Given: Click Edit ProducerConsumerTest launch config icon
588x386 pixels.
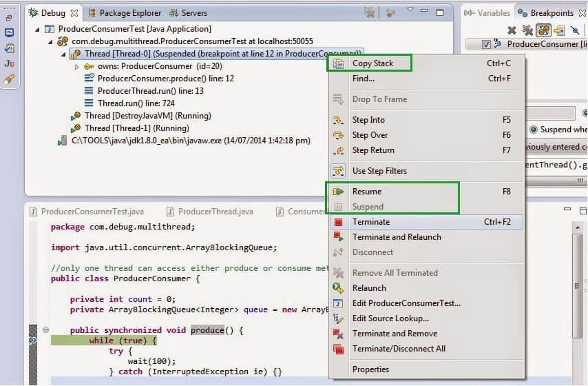Looking at the screenshot, I should point(338,303).
